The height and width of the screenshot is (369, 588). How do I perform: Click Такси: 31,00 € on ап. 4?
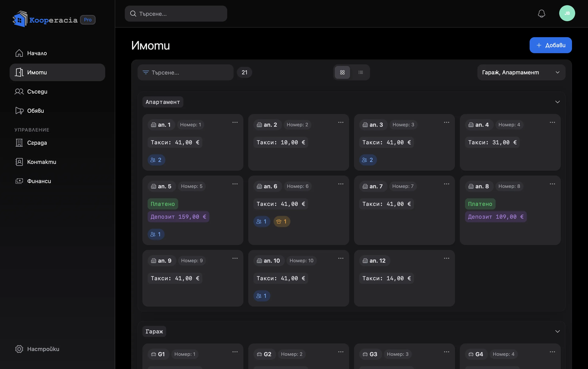coord(492,142)
